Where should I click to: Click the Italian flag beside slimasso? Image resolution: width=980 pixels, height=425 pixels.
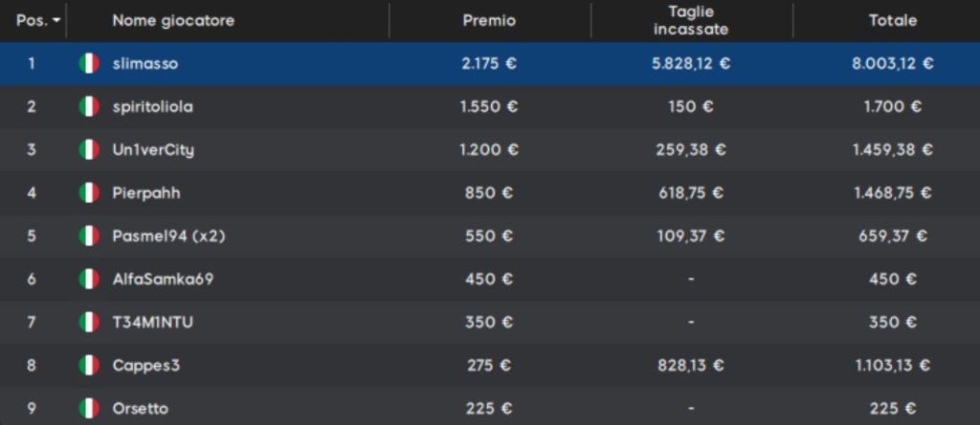coord(89,64)
